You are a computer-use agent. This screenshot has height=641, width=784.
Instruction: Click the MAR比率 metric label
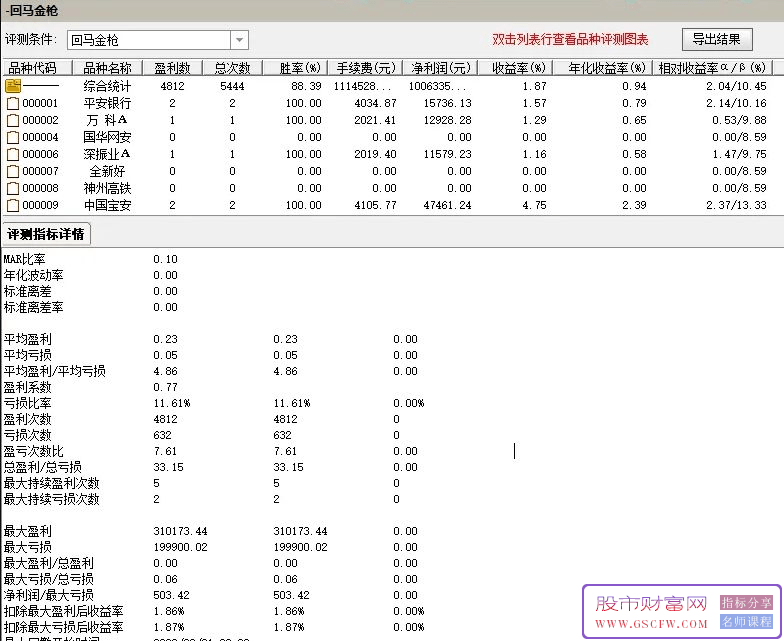point(24,259)
